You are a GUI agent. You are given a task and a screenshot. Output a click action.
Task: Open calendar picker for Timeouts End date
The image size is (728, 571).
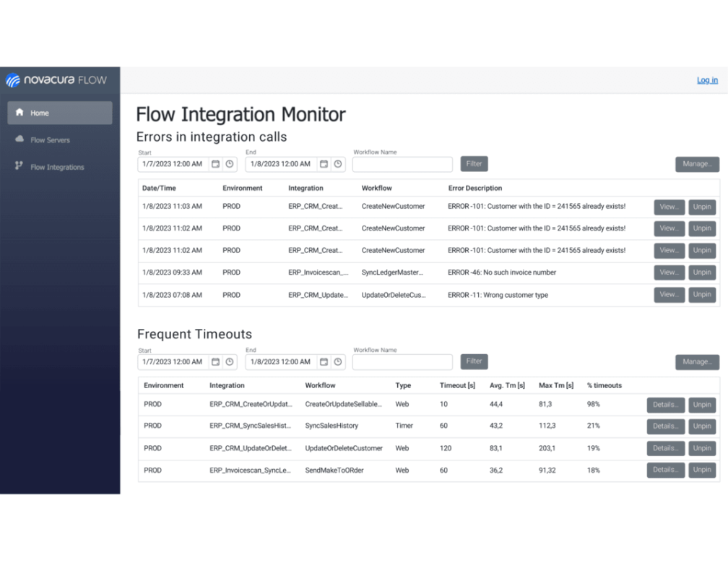coord(324,361)
